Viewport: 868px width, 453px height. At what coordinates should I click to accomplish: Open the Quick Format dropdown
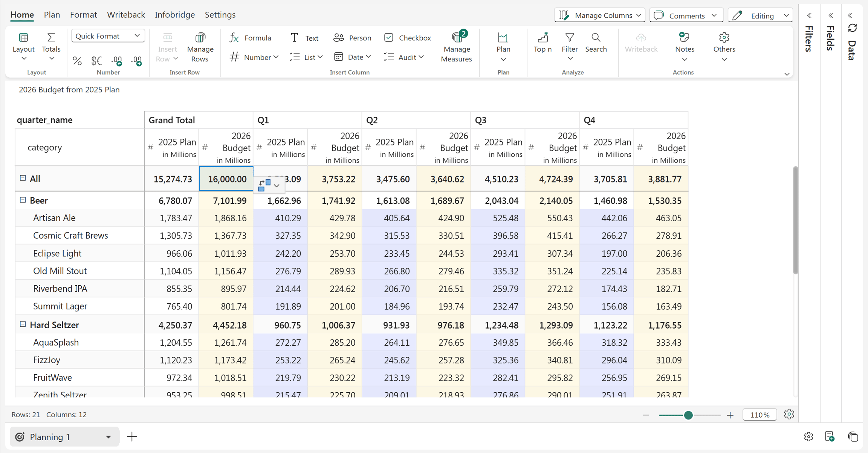point(108,36)
